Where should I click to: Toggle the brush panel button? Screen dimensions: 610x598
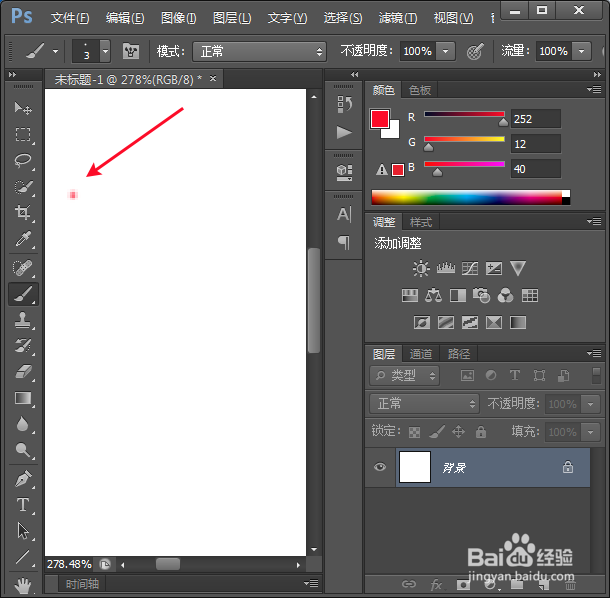point(131,51)
